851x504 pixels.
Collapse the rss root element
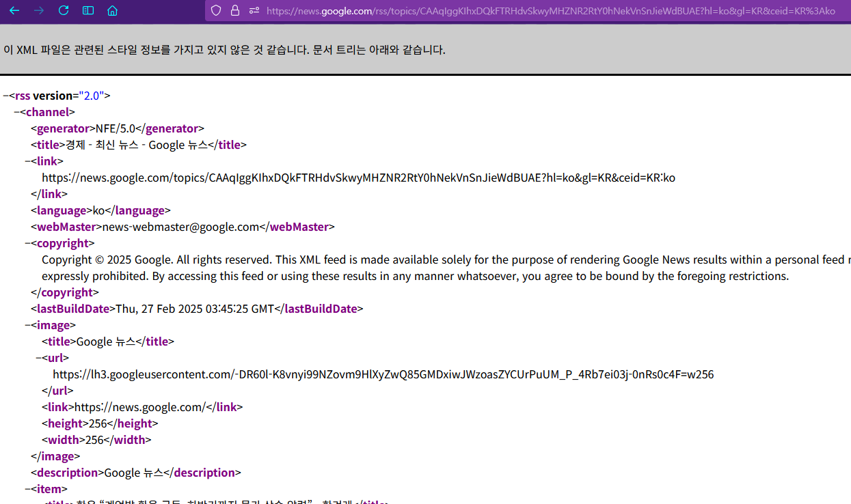point(5,96)
